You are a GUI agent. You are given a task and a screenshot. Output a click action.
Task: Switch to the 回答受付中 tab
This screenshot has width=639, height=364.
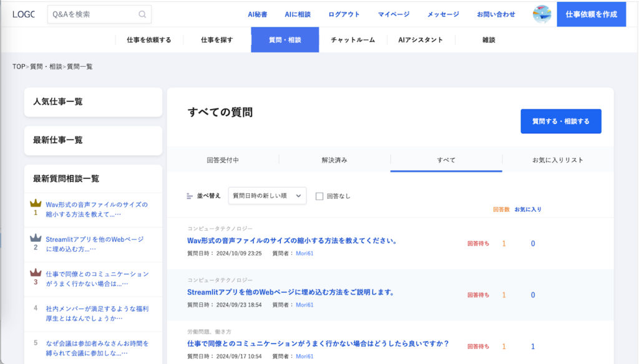tap(223, 160)
